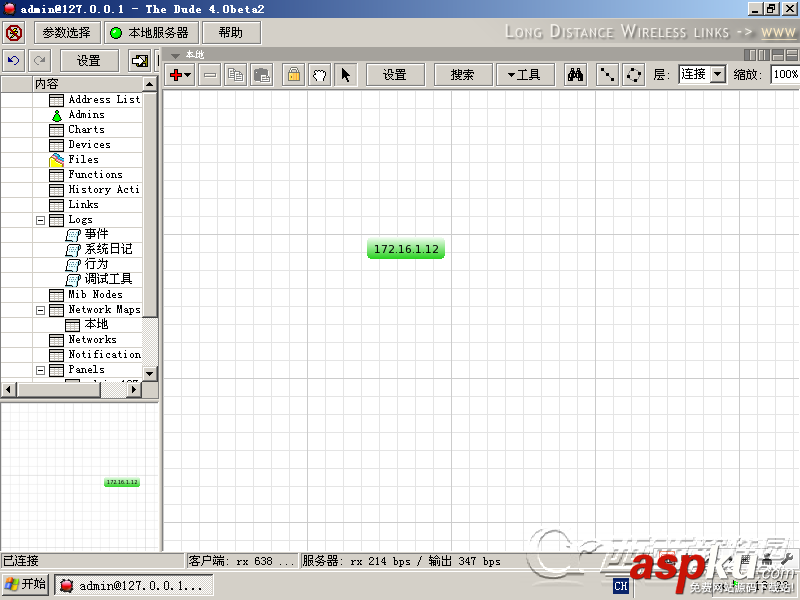The image size is (800, 600).
Task: Click the third pane layout icon
Action: [778, 55]
